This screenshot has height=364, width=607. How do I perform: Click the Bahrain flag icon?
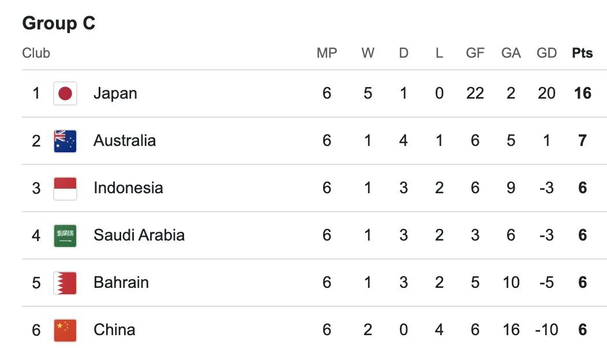tap(65, 283)
